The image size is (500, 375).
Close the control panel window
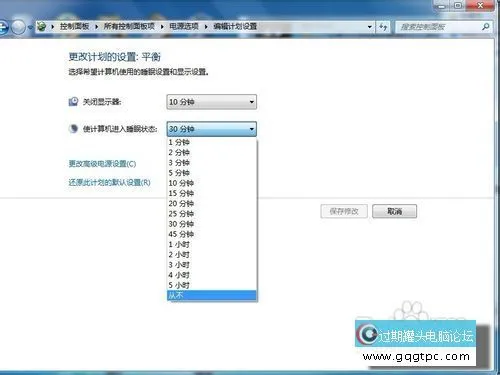[480, 5]
